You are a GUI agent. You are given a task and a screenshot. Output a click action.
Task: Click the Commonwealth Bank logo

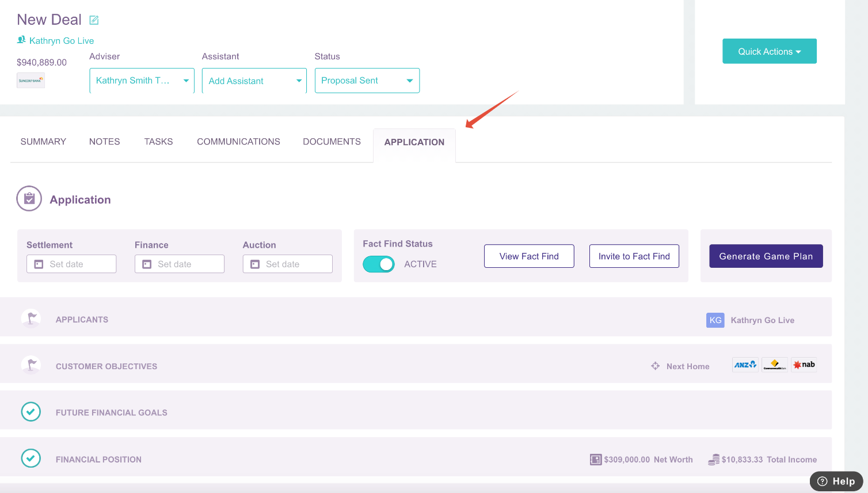click(774, 364)
